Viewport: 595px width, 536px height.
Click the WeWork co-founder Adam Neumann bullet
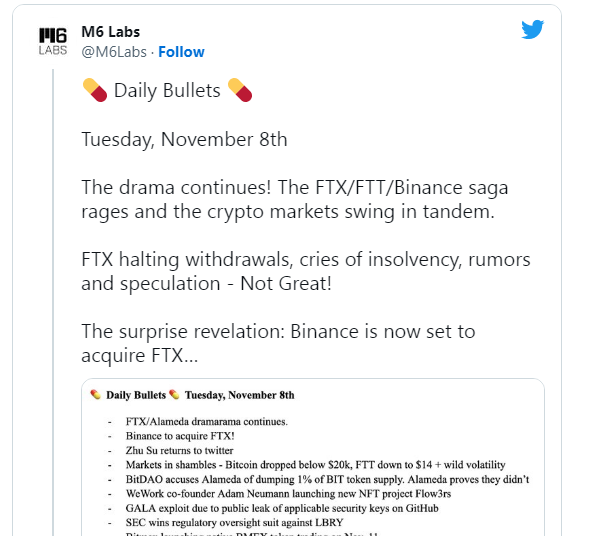tap(288, 494)
